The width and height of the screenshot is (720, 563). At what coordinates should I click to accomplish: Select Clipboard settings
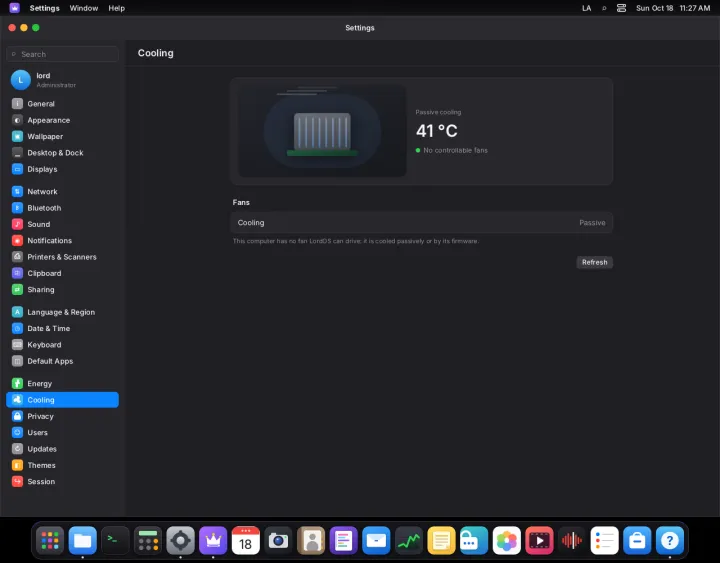tap(62, 273)
